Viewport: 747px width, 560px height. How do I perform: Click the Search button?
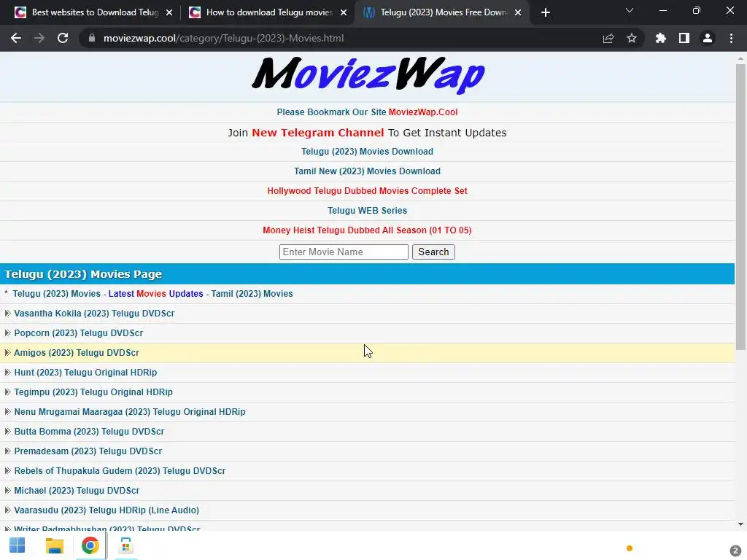tap(433, 252)
